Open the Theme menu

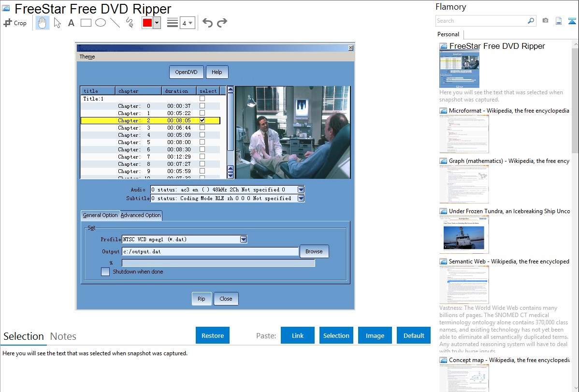[87, 57]
